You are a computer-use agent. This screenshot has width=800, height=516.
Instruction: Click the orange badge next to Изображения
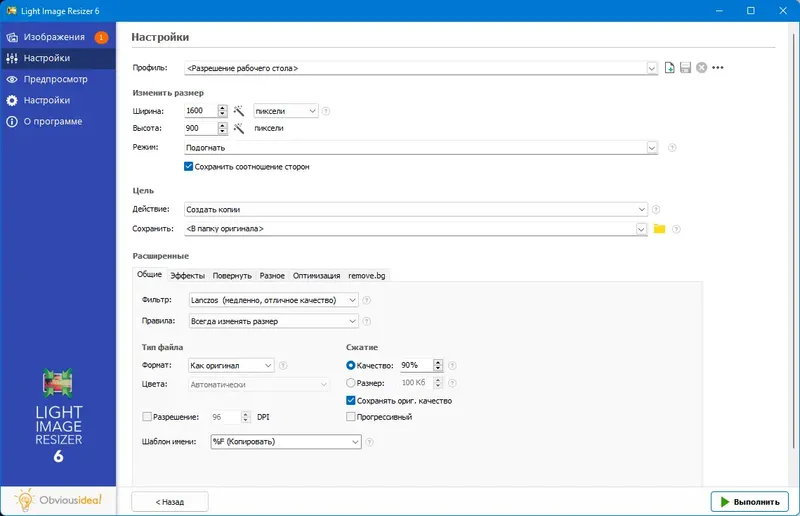point(101,37)
